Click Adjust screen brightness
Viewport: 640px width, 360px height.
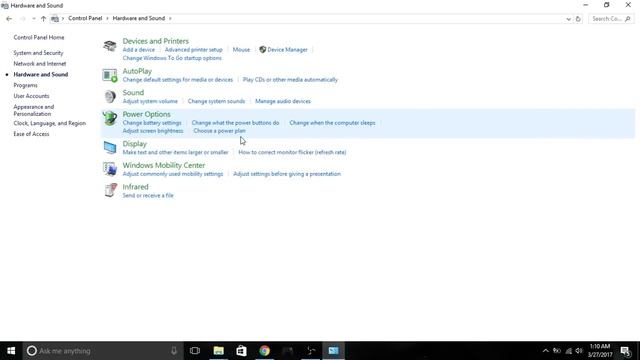pyautogui.click(x=153, y=131)
